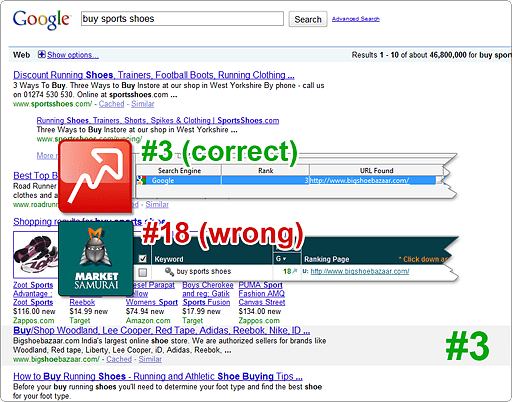Click the www.sportsshoes.com/ green URL text
Image resolution: width=512 pixels, height=402 pixels.
(x=53, y=104)
